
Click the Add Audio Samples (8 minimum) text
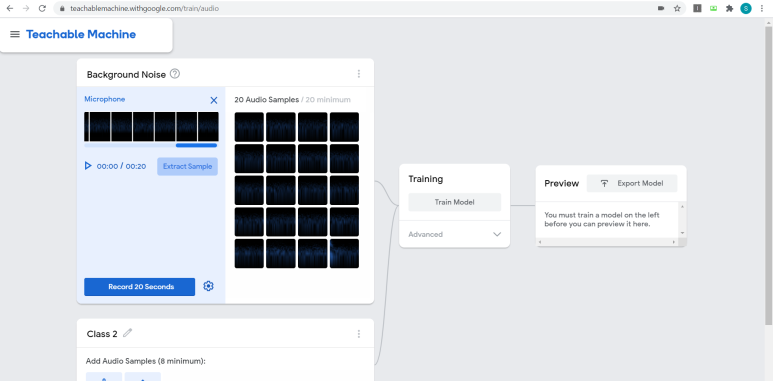[x=145, y=361]
